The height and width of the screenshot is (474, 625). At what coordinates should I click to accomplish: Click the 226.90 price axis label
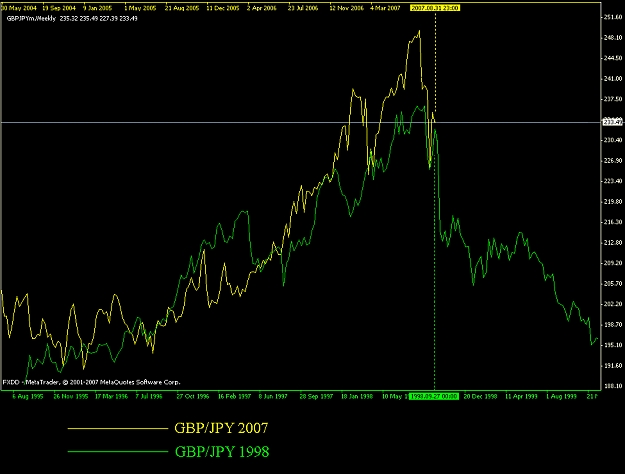tap(613, 161)
